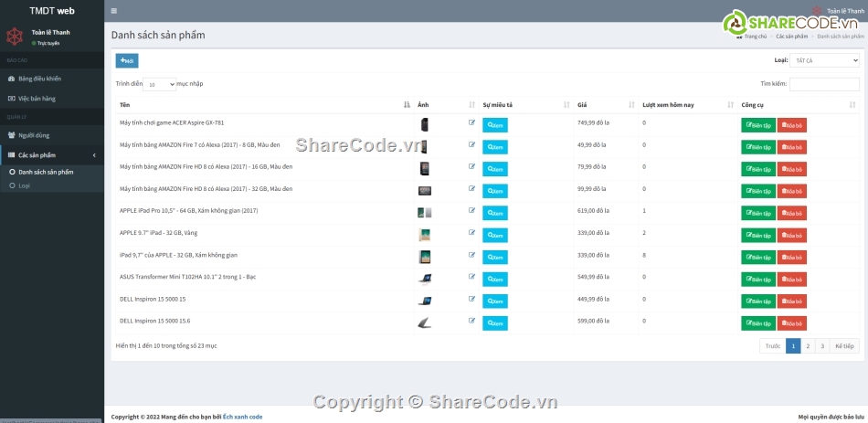Sort table by Giá column

click(606, 105)
